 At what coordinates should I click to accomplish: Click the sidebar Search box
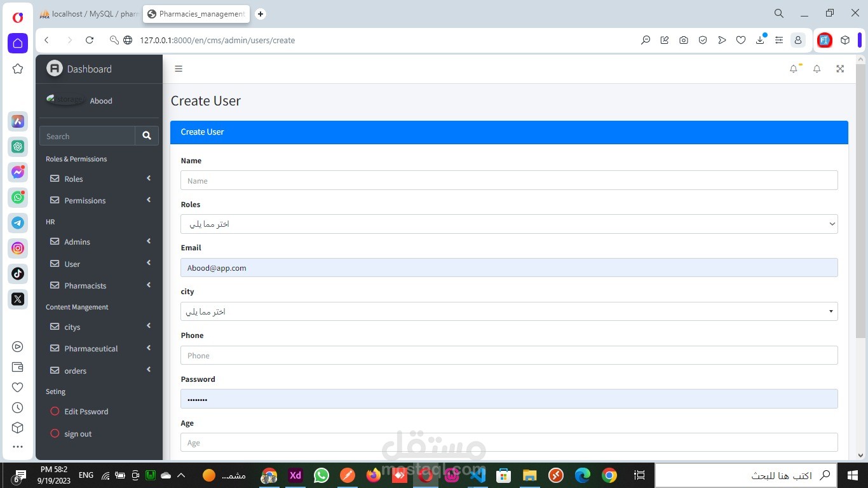tap(87, 136)
